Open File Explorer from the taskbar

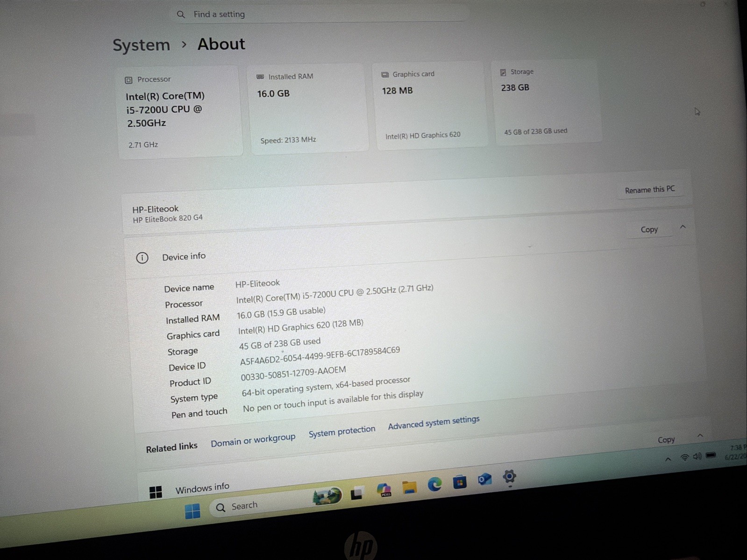[410, 487]
